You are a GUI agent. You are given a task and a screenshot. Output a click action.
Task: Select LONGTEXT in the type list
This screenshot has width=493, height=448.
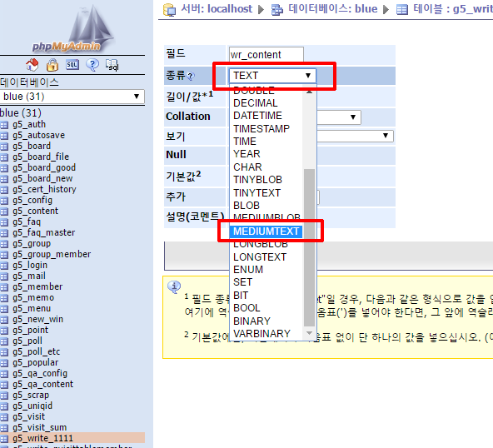pos(260,257)
